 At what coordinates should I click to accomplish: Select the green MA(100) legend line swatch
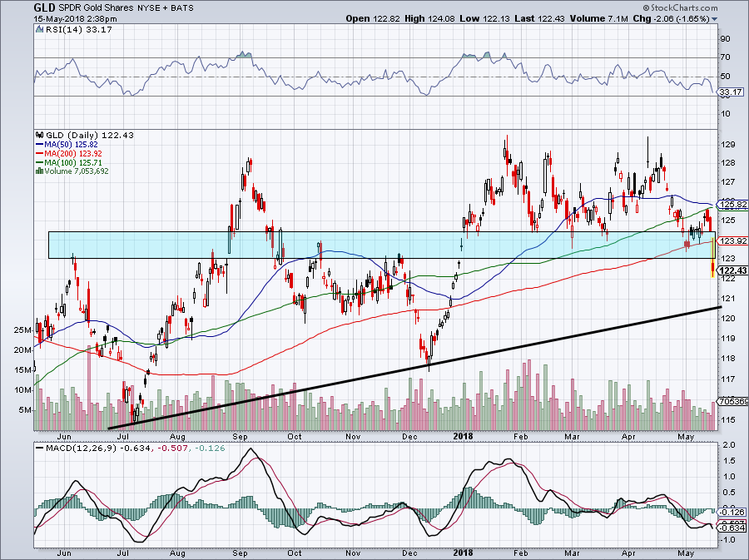click(x=40, y=162)
